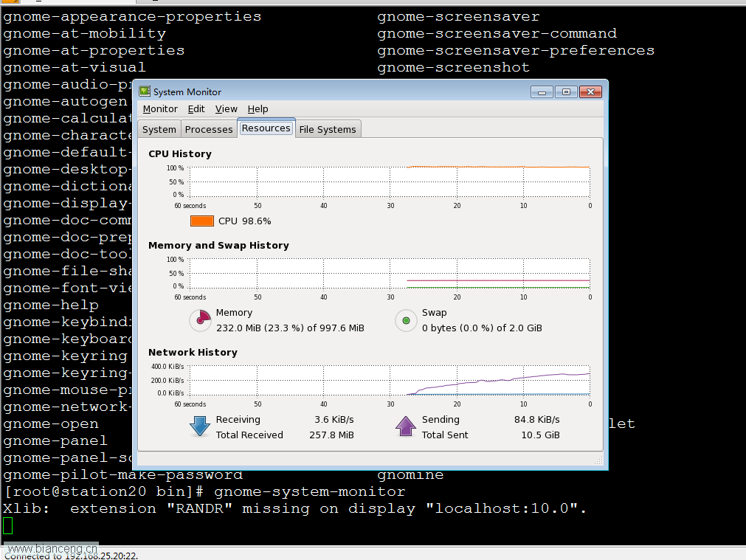Switch to the Processes tab
This screenshot has width=746, height=560.
pyautogui.click(x=209, y=129)
